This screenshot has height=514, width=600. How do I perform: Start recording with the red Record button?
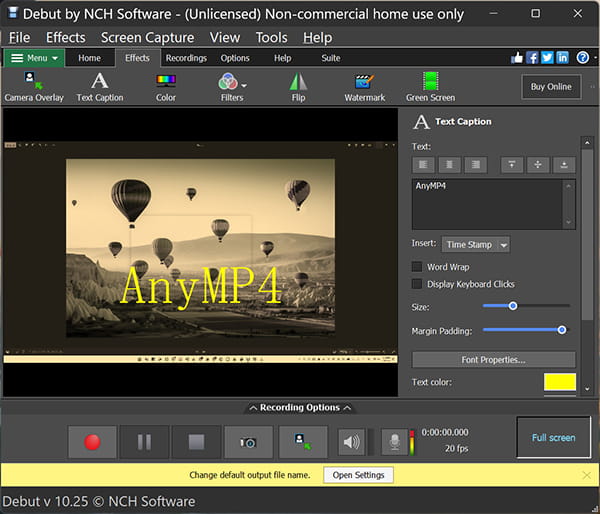(92, 442)
